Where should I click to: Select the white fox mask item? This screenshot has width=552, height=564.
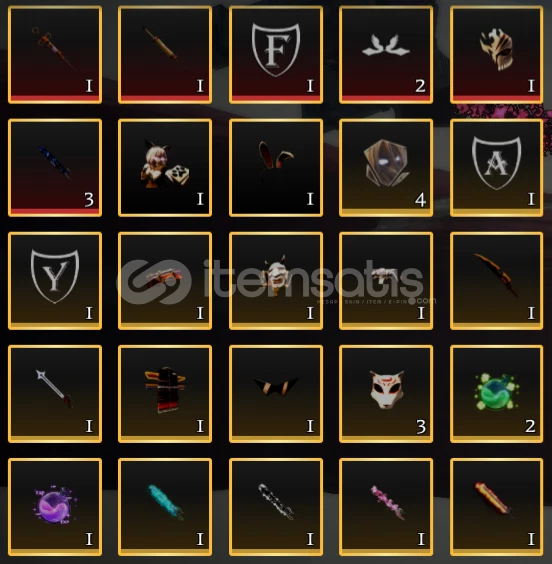coord(386,394)
